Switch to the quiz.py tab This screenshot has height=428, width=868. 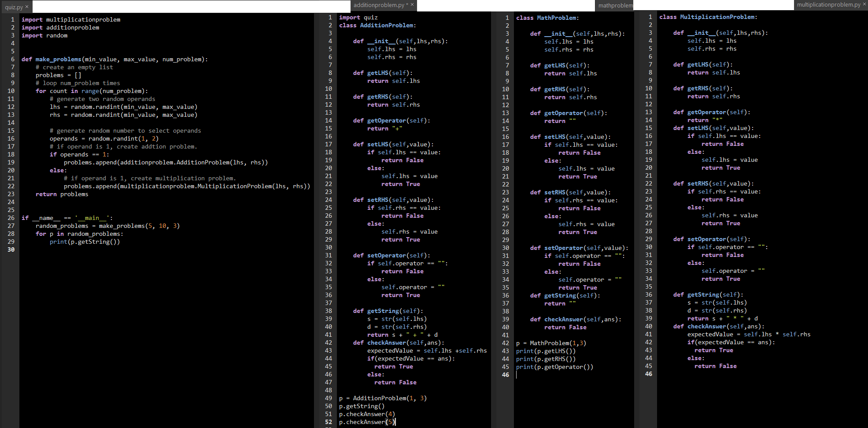pos(14,7)
